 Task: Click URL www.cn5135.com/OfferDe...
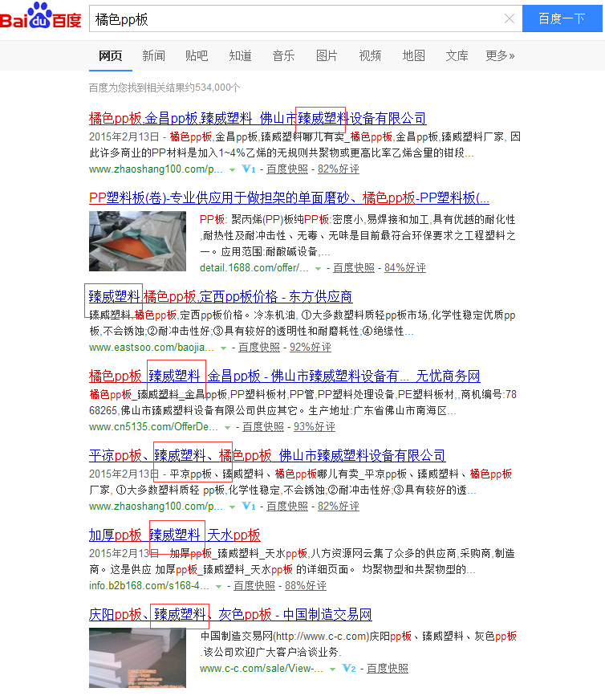pos(153,427)
